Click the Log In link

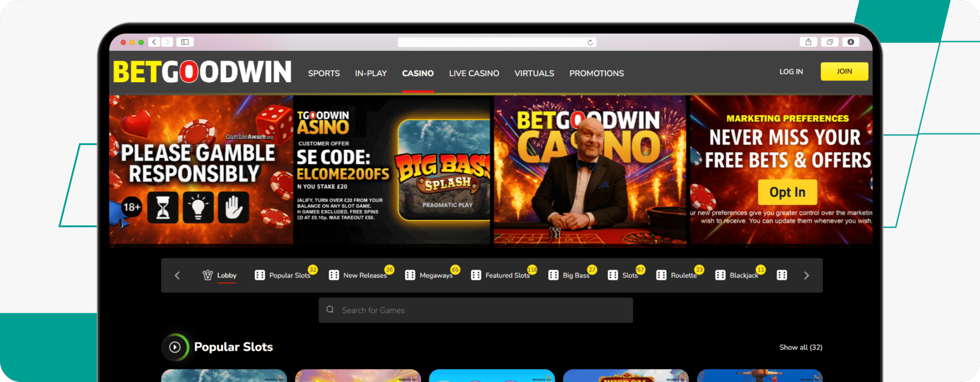(791, 71)
